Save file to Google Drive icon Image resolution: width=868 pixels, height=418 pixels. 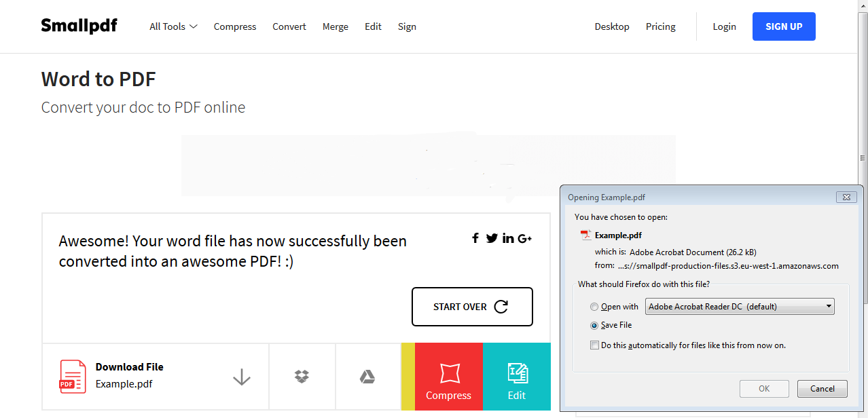tap(367, 377)
